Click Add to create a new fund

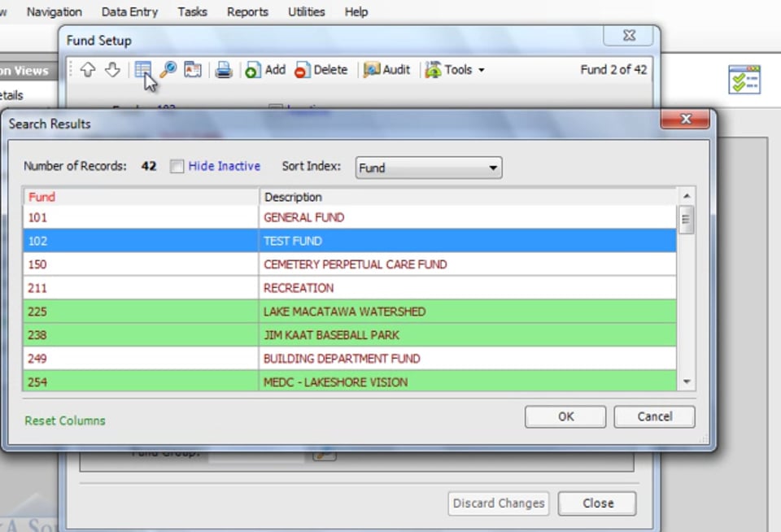point(265,70)
